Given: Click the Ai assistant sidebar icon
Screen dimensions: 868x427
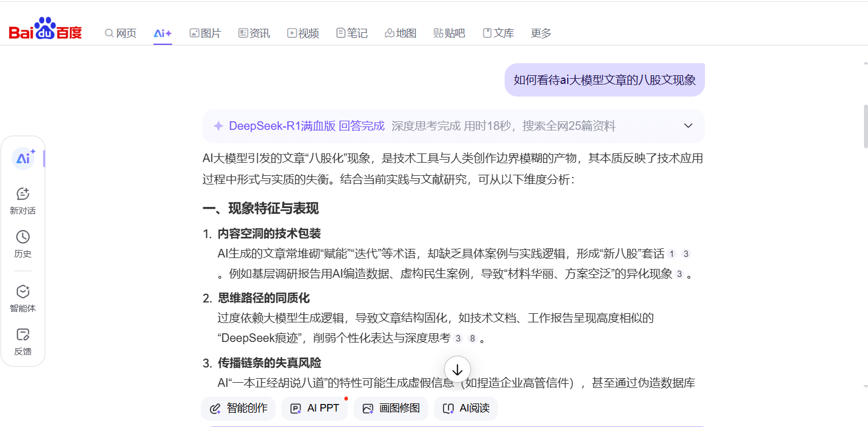Looking at the screenshot, I should (x=23, y=159).
